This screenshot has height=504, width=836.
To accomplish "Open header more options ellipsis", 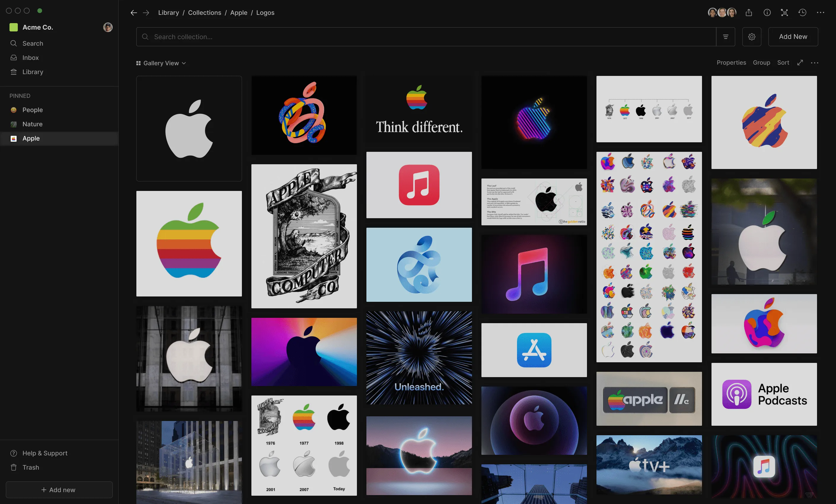I will pos(820,12).
